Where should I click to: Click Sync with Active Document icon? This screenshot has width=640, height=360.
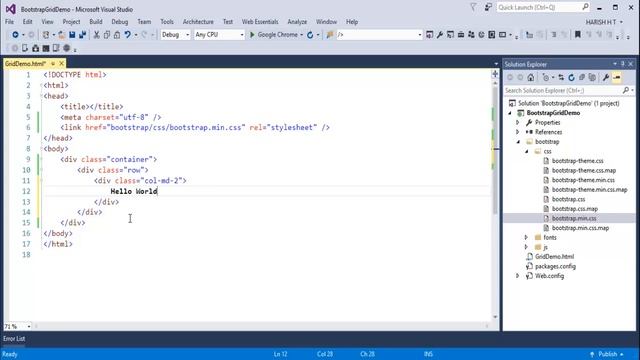point(561,77)
